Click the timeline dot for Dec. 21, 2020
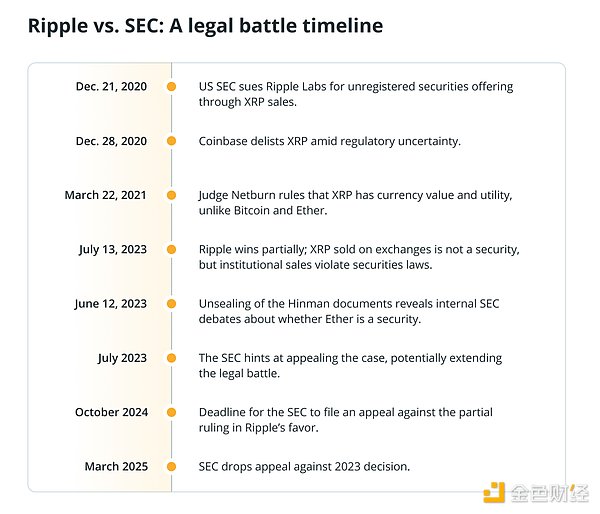The width and height of the screenshot is (600, 514). (172, 87)
